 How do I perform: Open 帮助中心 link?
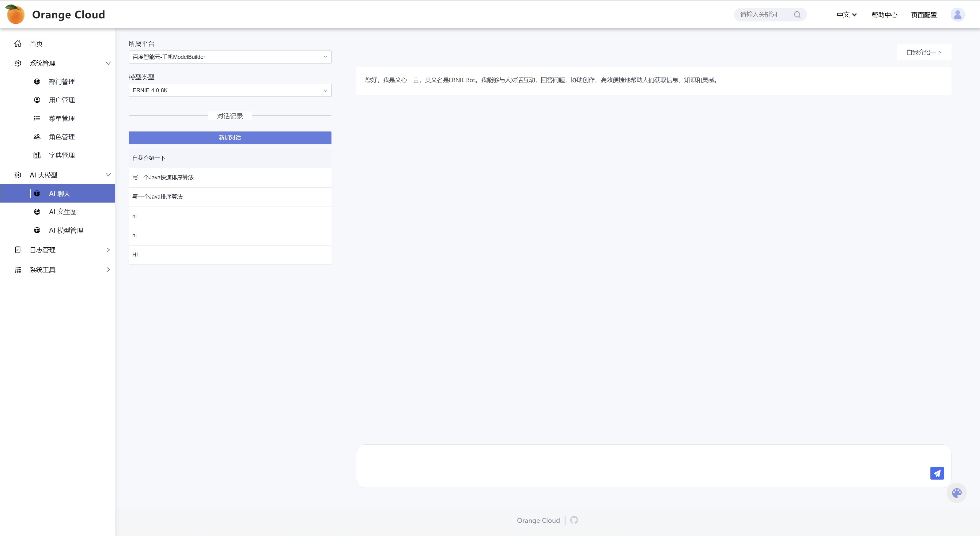884,15
